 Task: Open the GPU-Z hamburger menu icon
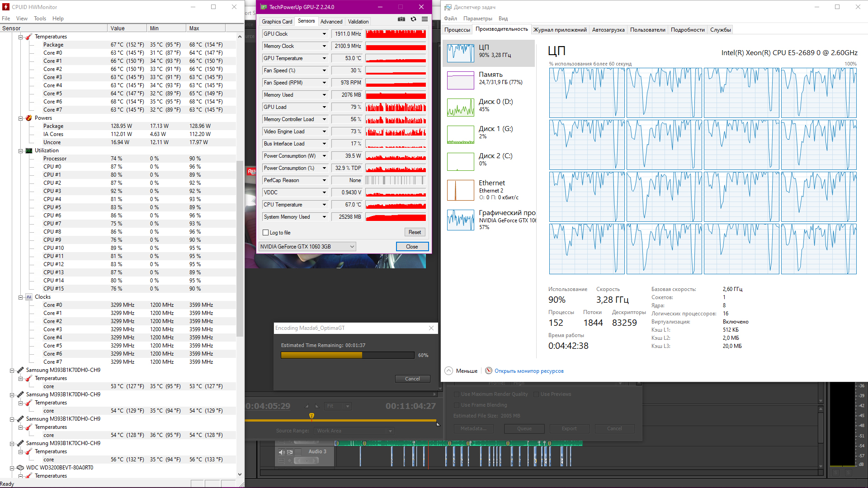click(425, 19)
